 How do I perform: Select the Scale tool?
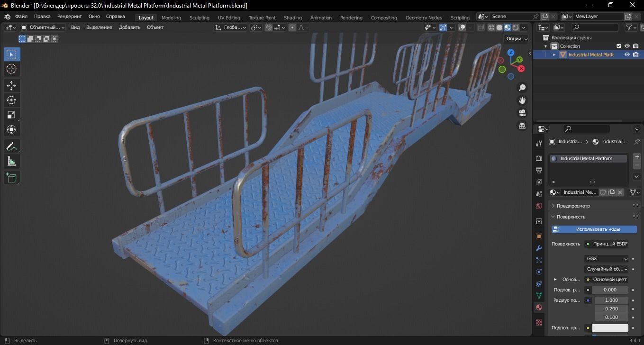point(11,114)
